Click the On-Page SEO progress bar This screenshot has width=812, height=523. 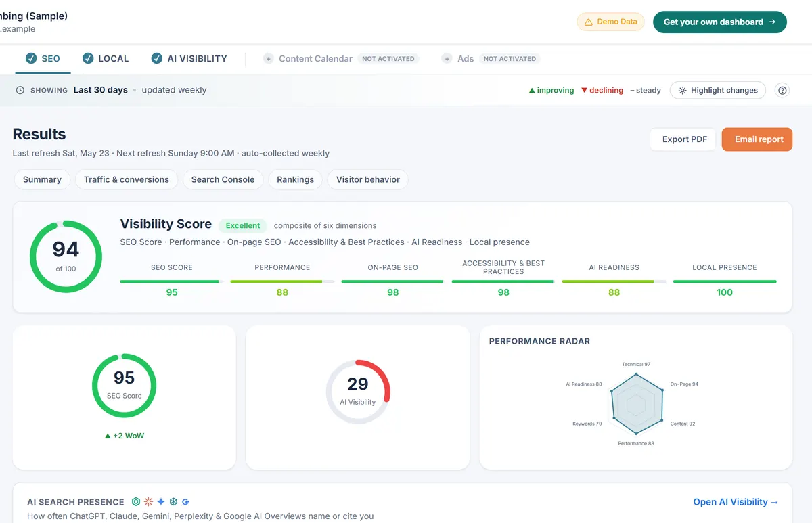pyautogui.click(x=392, y=281)
